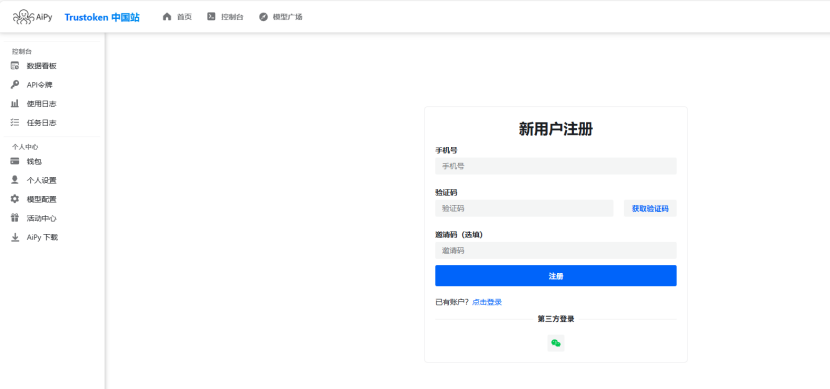This screenshot has width=830, height=389.
Task: Click the 首页 home icon
Action: [167, 17]
